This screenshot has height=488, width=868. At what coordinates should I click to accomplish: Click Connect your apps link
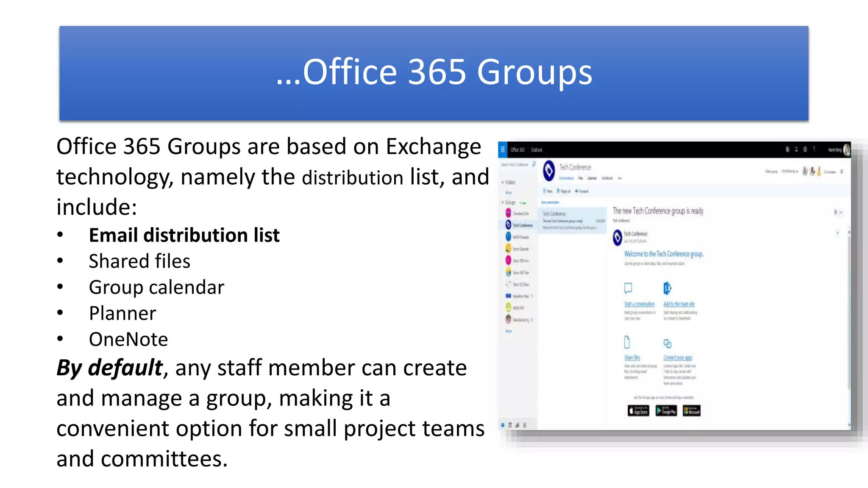click(x=678, y=358)
